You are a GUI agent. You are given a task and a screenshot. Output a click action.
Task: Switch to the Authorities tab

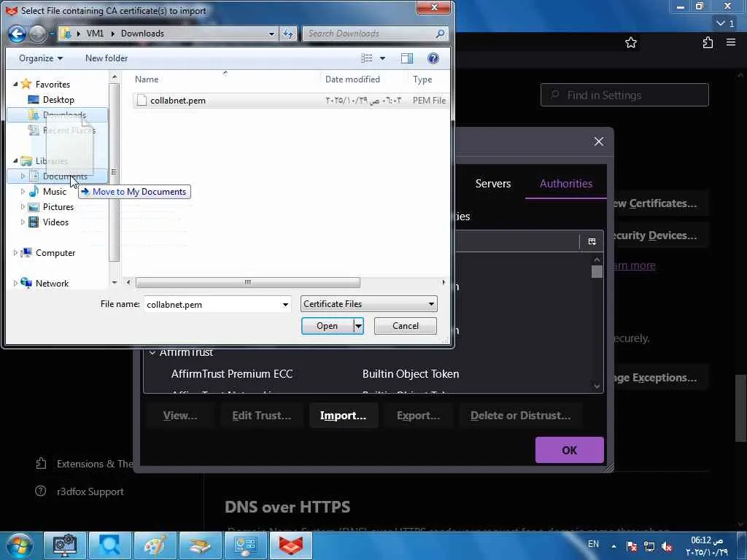point(566,183)
